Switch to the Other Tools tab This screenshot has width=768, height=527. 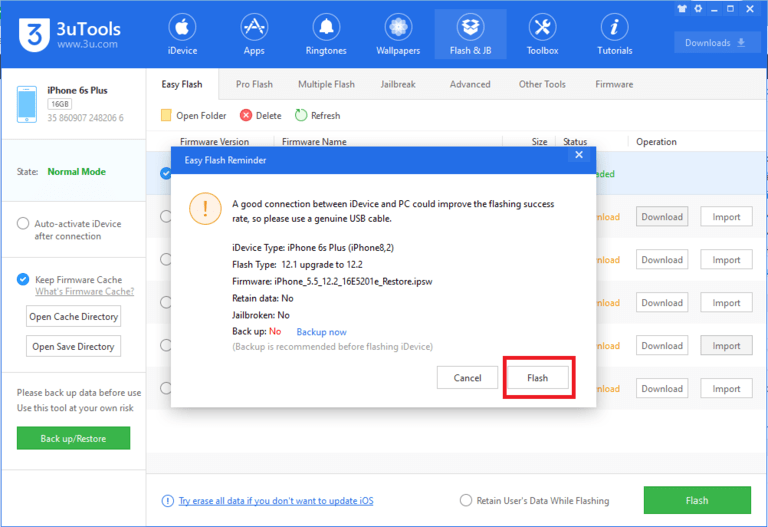point(542,84)
